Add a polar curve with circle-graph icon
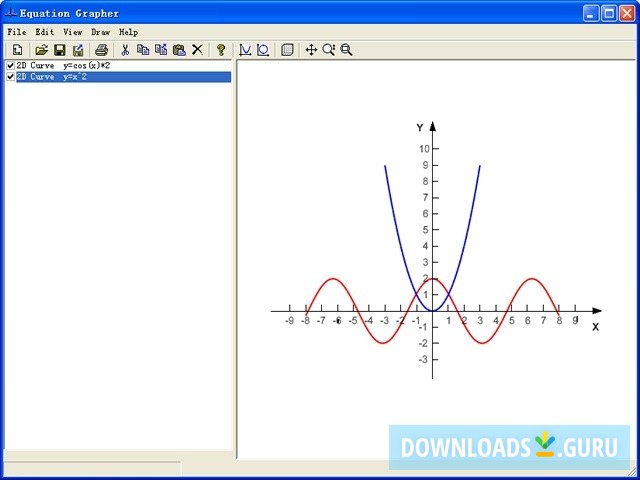 click(x=263, y=50)
